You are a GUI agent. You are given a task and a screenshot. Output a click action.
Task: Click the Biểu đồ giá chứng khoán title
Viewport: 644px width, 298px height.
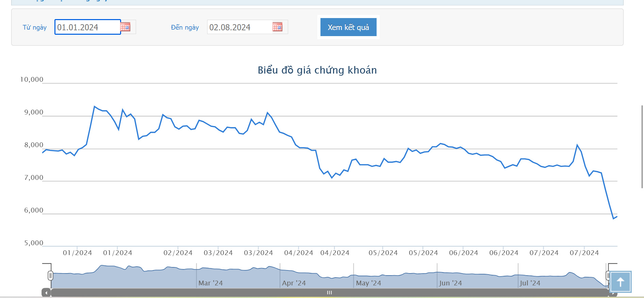317,70
